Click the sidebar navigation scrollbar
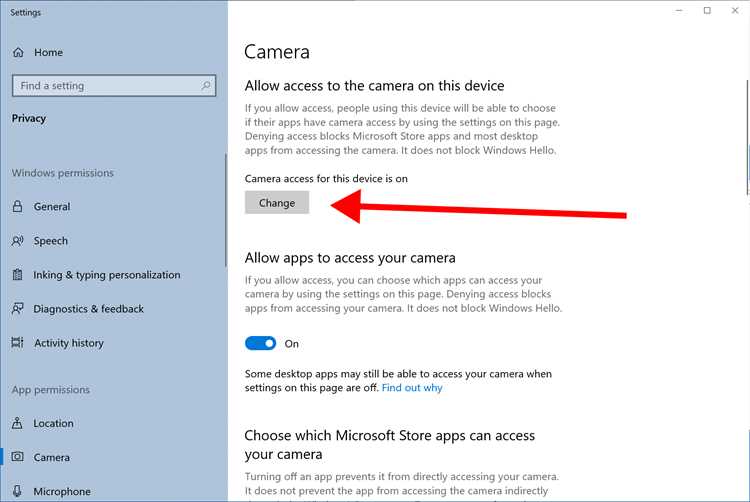Screen dimensions: 750x502 coord(226,210)
